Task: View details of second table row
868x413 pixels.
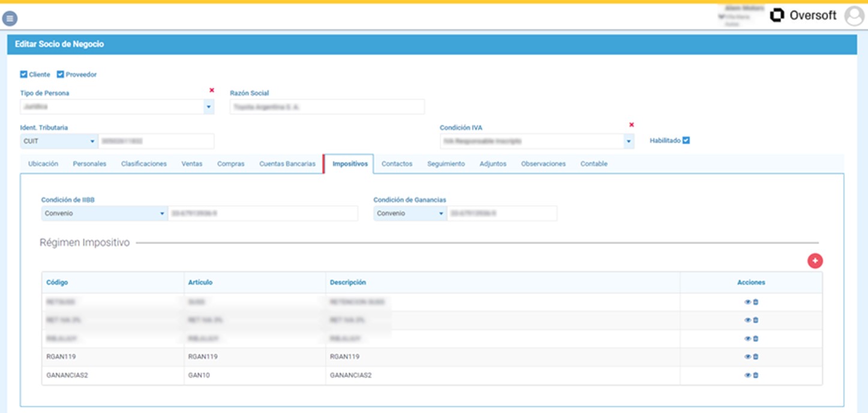Action: pyautogui.click(x=747, y=320)
